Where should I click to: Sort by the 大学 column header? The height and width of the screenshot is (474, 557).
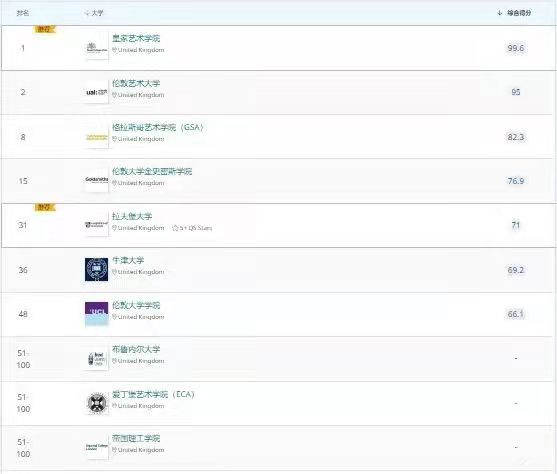pos(94,13)
